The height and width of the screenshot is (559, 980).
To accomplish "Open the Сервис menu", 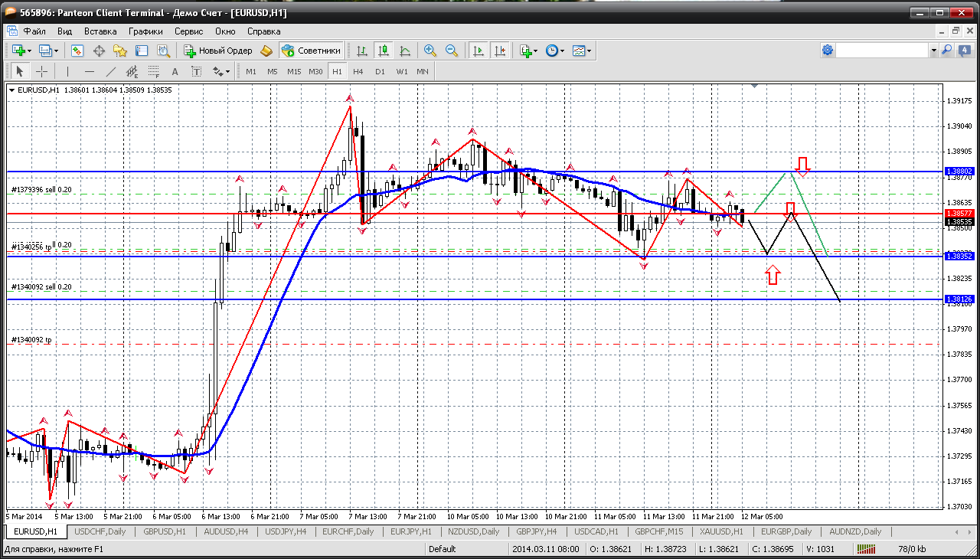I will click(x=188, y=31).
